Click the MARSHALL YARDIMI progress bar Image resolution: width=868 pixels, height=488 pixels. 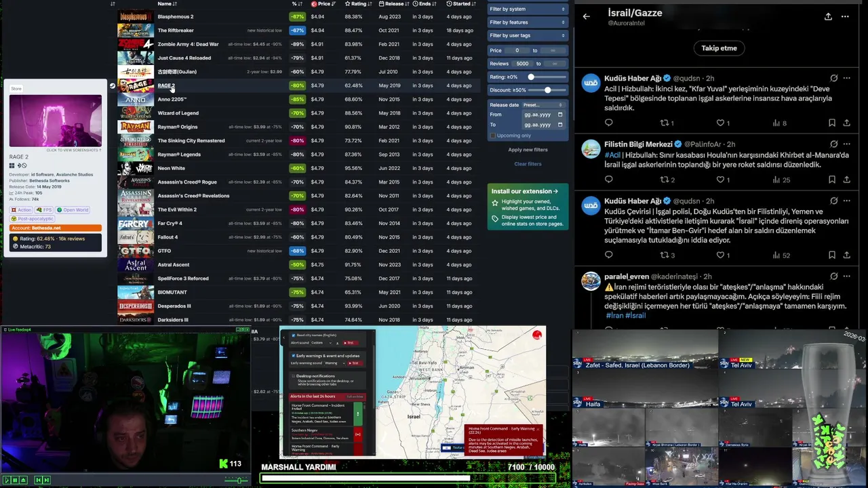click(x=408, y=478)
